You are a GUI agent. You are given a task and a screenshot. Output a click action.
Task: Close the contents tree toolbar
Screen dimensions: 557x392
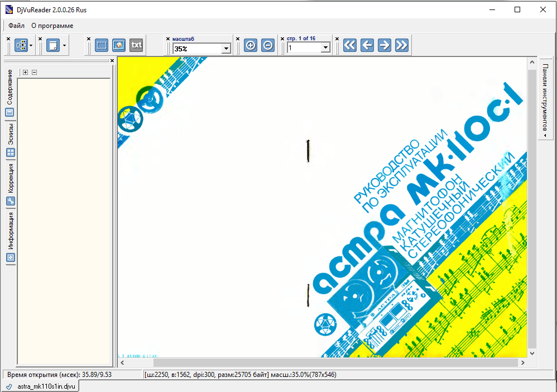8,39
